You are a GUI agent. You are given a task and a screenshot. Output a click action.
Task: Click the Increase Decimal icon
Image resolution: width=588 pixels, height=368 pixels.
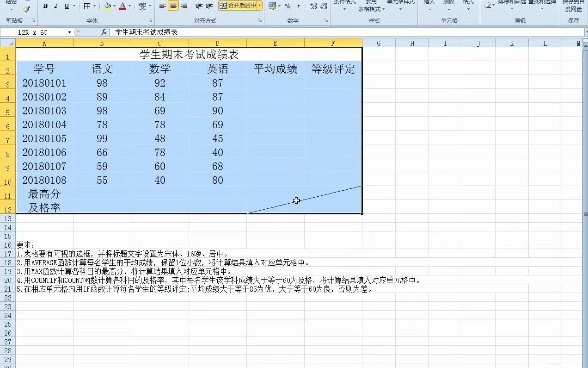[x=313, y=6]
